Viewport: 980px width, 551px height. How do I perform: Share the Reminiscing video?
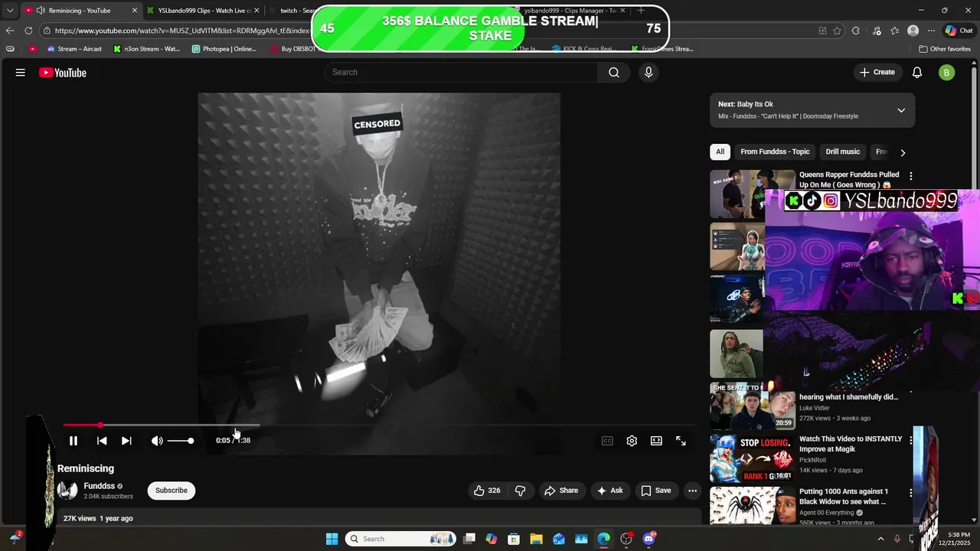tap(561, 491)
